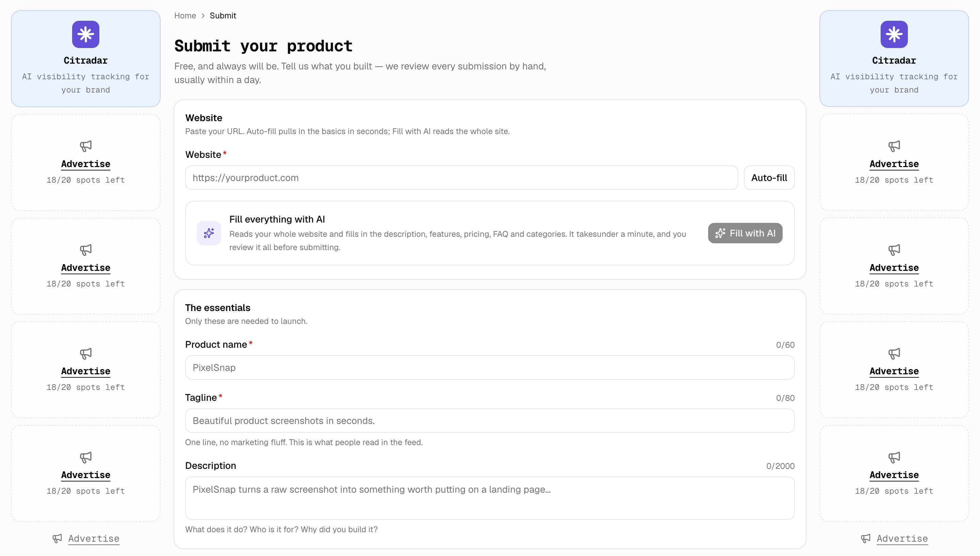This screenshot has width=980, height=556.
Task: Focus the Product name input field
Action: 489,367
